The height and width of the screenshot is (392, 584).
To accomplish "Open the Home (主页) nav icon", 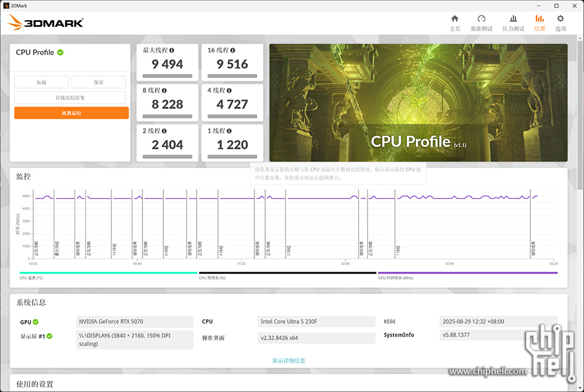I will 455,18.
